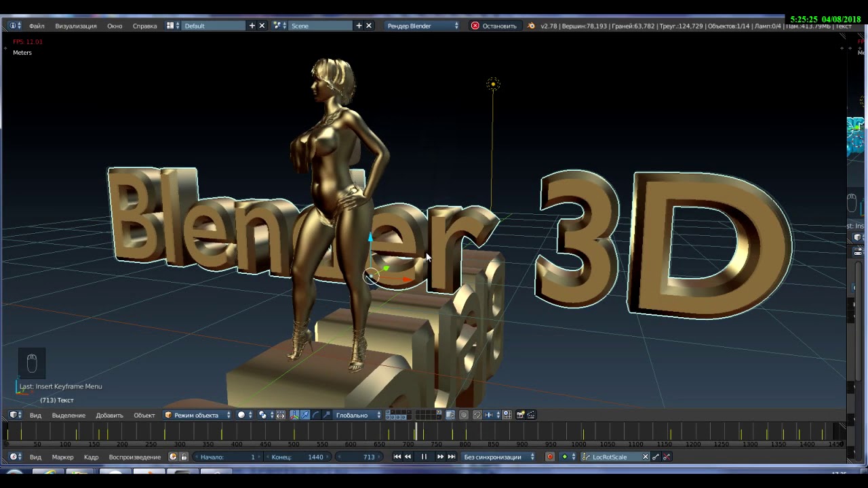Pause the animation playback

tap(424, 457)
